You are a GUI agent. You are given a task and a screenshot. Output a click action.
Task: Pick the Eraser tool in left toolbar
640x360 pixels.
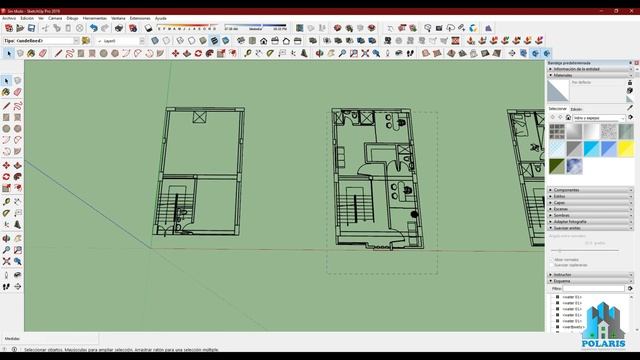(18, 92)
